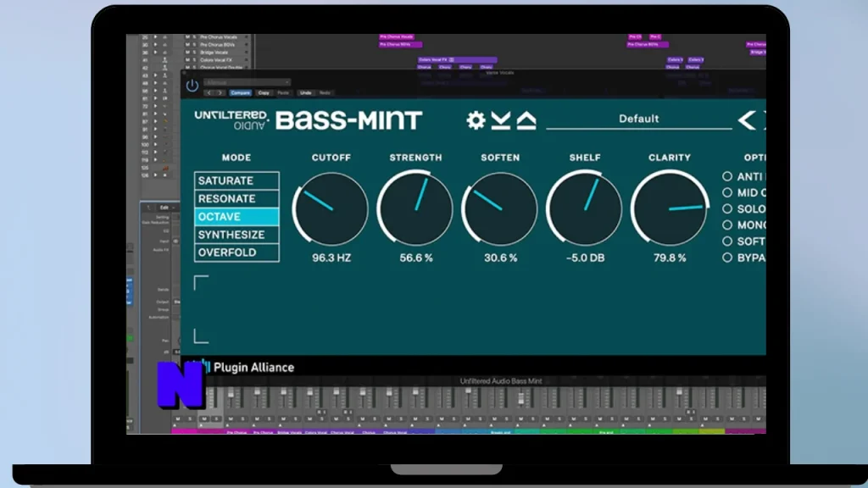Image resolution: width=868 pixels, height=488 pixels.
Task: Click the Unfiltered Audio logo
Action: pos(231,119)
